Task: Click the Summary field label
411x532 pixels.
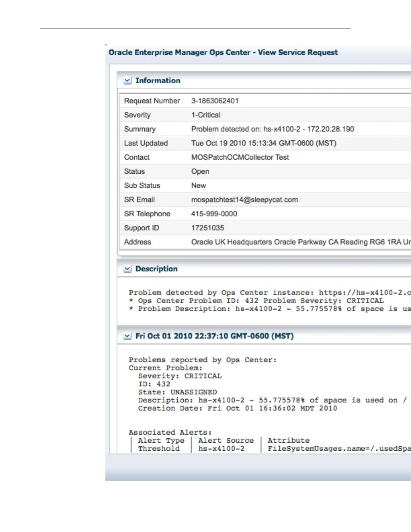Action: (140, 129)
